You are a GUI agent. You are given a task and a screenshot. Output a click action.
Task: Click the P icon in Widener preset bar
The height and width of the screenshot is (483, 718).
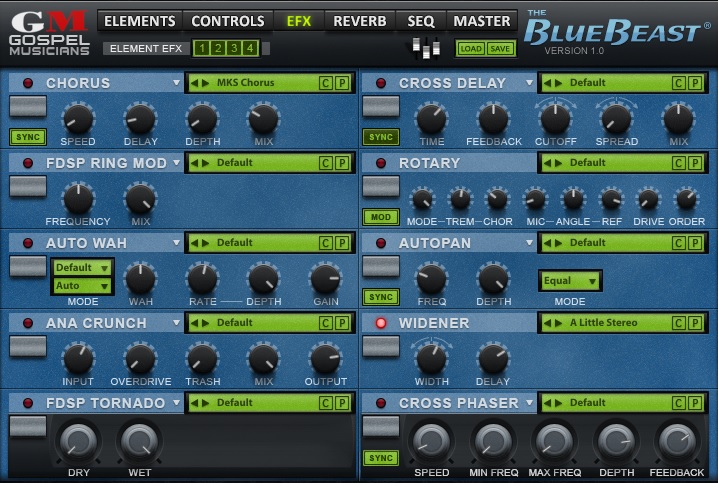[695, 323]
